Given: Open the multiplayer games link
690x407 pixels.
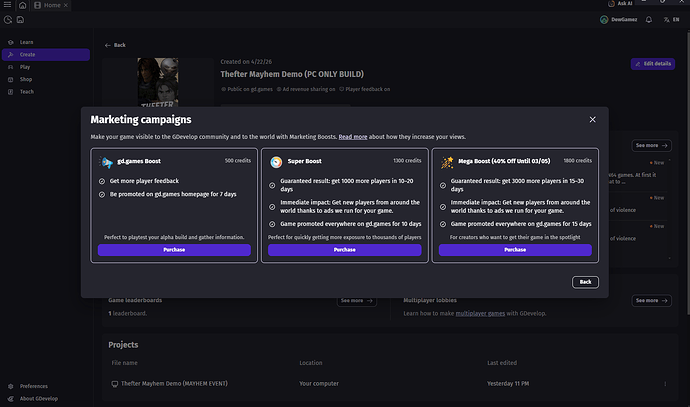Looking at the screenshot, I should [480, 314].
